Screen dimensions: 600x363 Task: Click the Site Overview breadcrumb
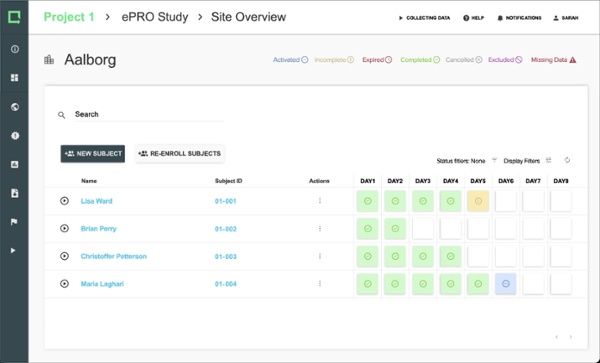pos(248,17)
